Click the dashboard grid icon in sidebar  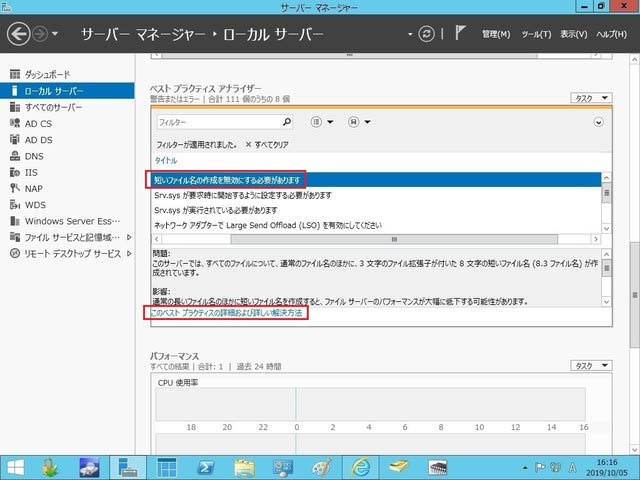(15, 74)
